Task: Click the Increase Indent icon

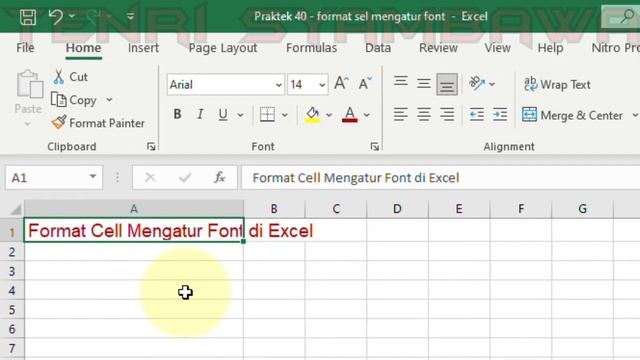Action: (x=500, y=115)
